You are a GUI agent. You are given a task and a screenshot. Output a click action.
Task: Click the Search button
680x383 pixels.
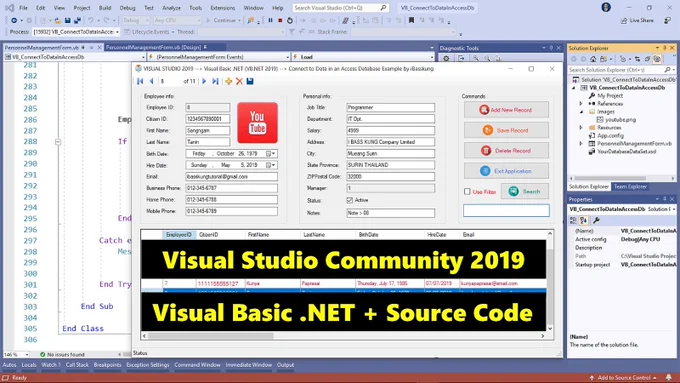(525, 191)
